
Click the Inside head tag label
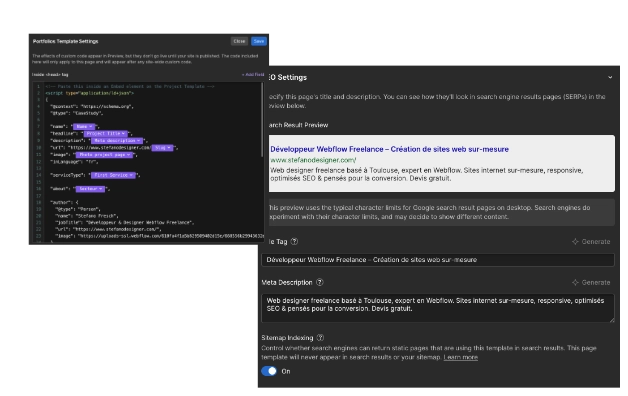[50, 74]
